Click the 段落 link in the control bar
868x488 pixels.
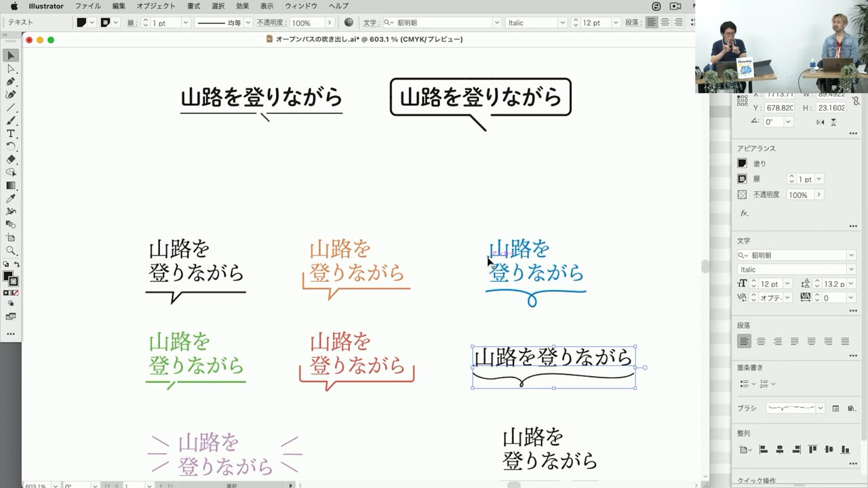[x=632, y=22]
